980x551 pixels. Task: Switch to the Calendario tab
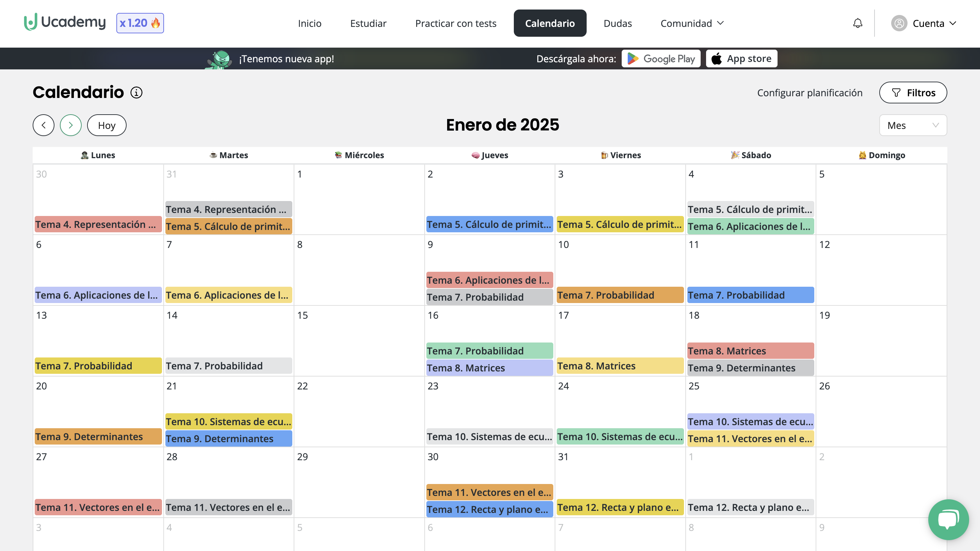[550, 23]
